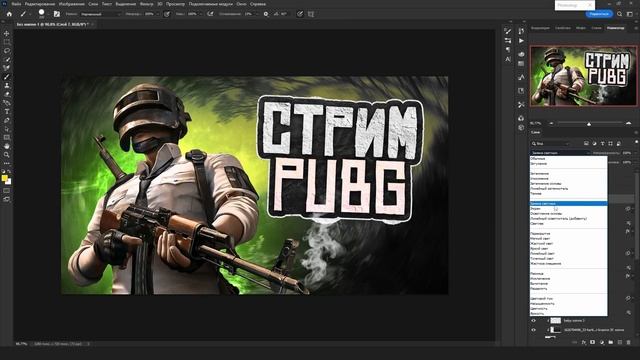Viewport: 640px width, 360px height.
Task: Add a layer mask via bottom icon
Action: point(592,342)
